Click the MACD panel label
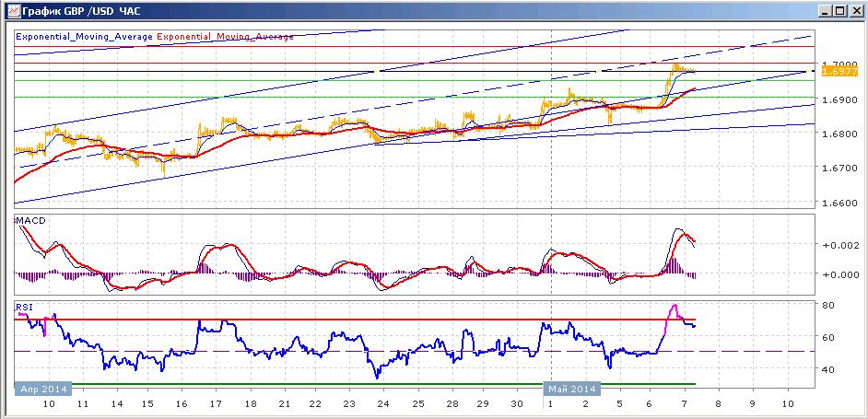Screen dimensions: 868x419 pyautogui.click(x=30, y=221)
